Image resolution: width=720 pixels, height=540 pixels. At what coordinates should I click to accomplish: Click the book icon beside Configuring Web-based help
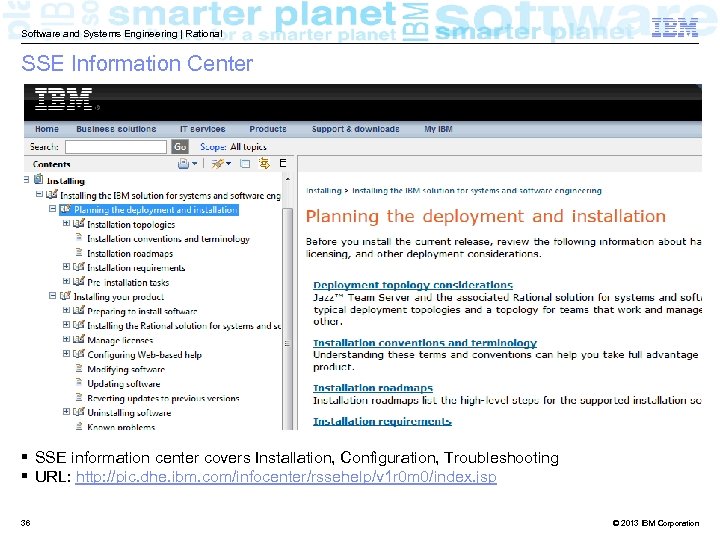click(x=79, y=354)
